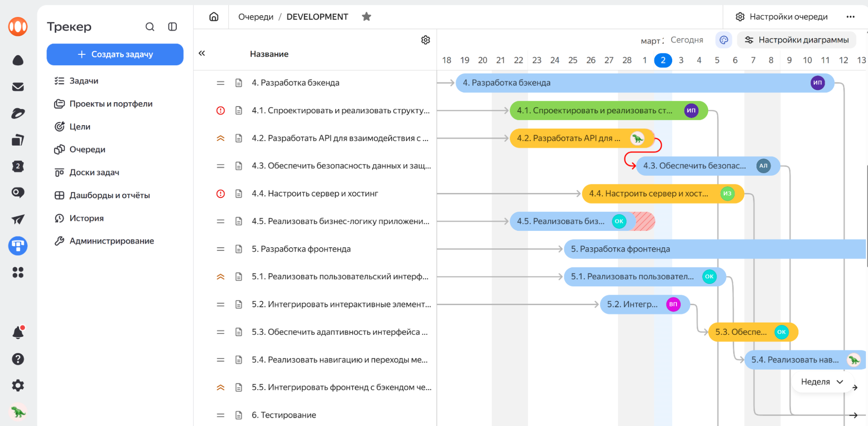This screenshot has height=426, width=868.
Task: Collapse the task list panel with double chevron
Action: click(x=202, y=53)
